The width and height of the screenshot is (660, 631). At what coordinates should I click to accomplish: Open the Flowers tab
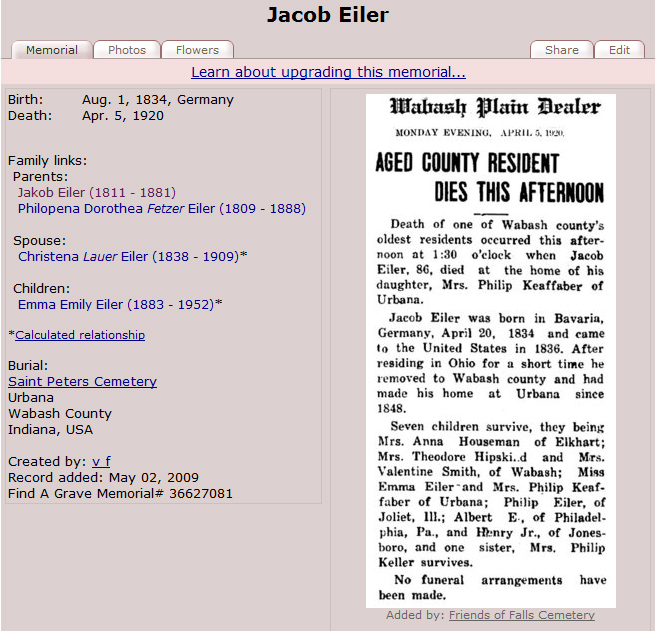[x=197, y=50]
